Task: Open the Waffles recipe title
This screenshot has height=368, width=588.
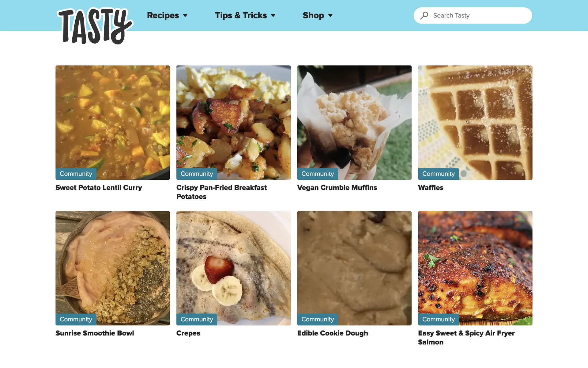Action: coord(431,187)
